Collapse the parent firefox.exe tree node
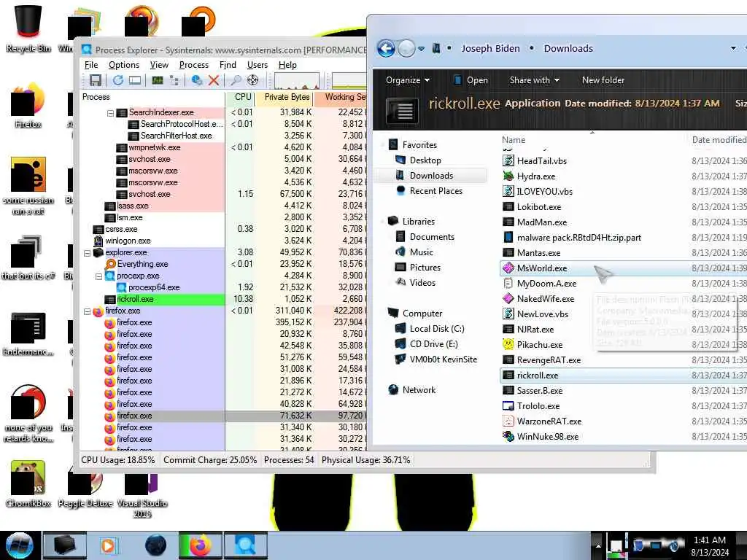747x560 pixels. (x=88, y=312)
